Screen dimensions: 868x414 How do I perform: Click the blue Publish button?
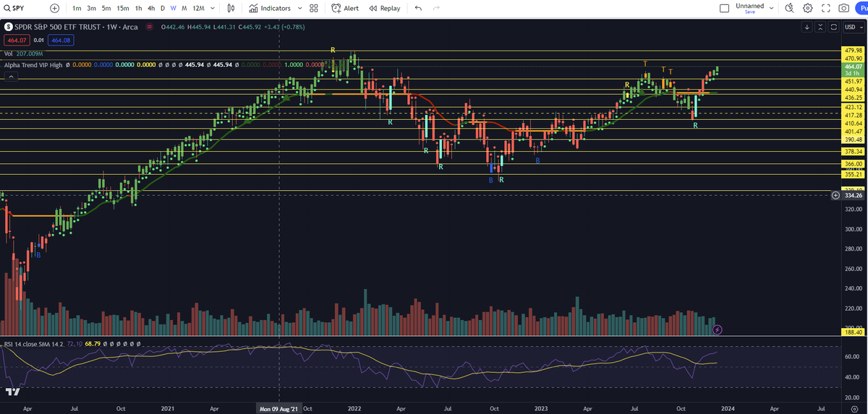[861, 8]
